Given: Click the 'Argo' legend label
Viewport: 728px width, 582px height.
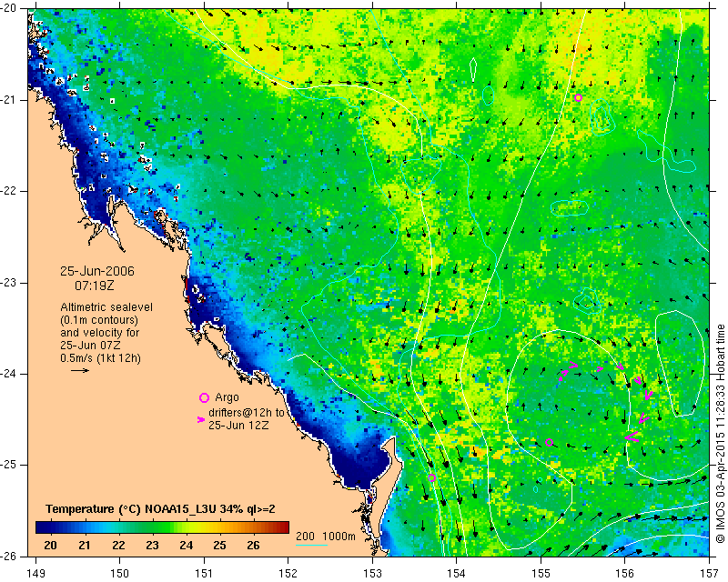Looking at the screenshot, I should (227, 397).
